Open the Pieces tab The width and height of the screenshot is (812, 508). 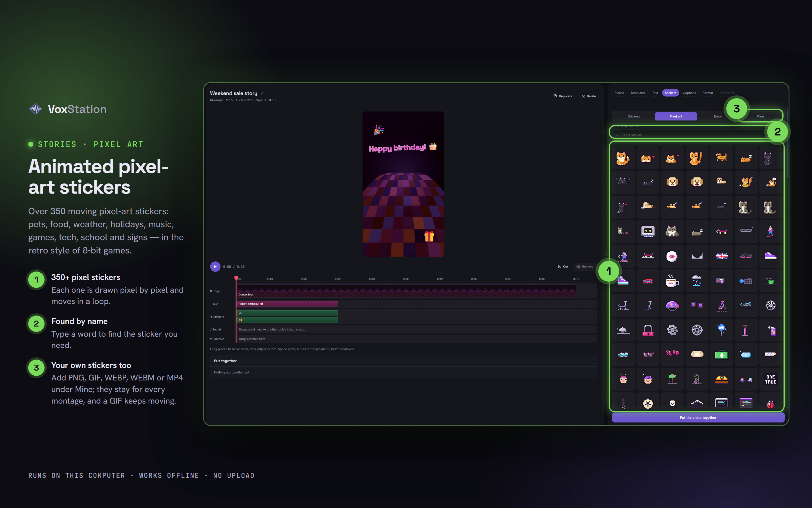(619, 93)
